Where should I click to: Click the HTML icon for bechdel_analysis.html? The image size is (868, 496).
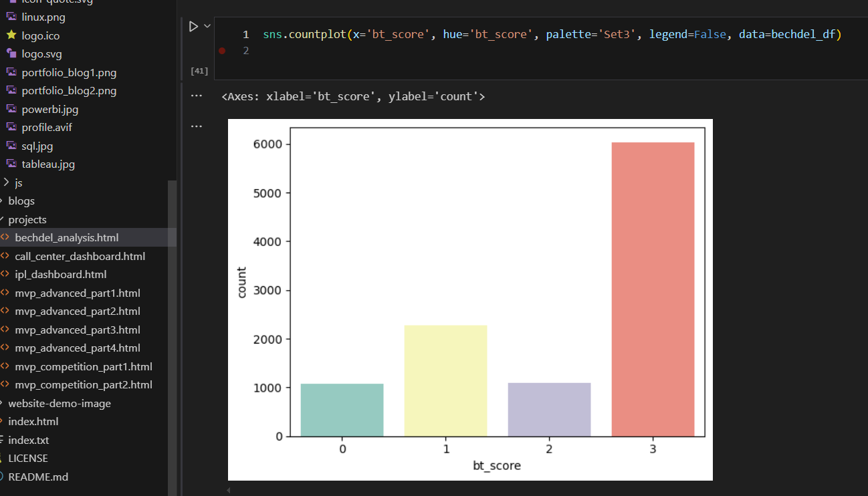(5, 237)
